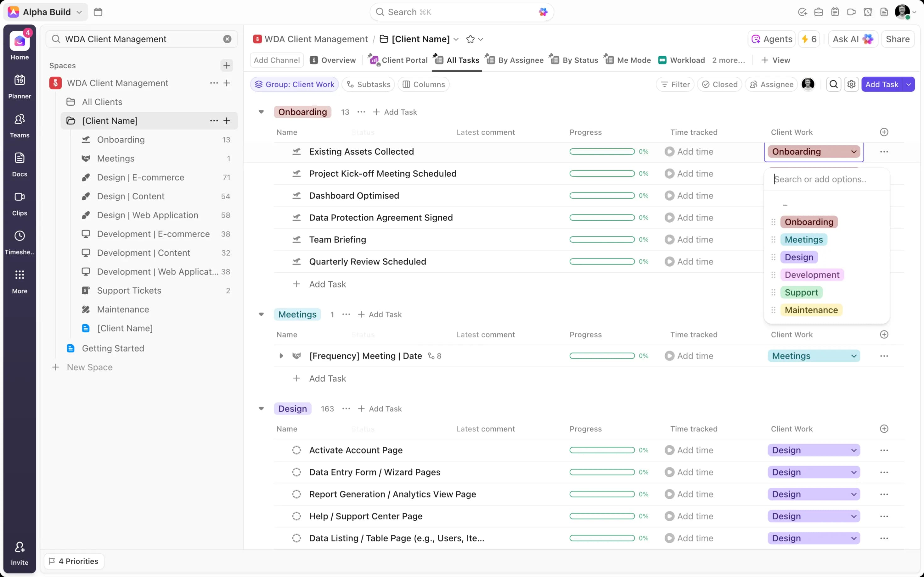The image size is (924, 577).
Task: Click the Ask AI button
Action: [853, 39]
